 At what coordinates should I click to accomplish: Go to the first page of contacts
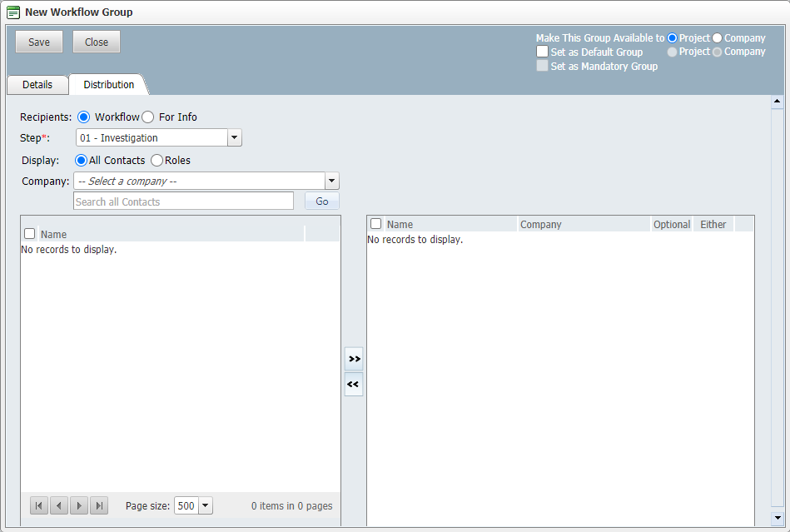(38, 505)
